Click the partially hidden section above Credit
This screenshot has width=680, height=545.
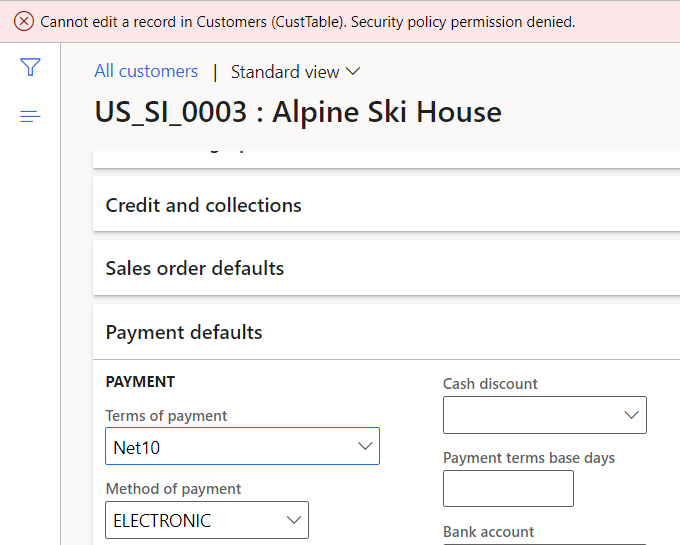(386, 159)
